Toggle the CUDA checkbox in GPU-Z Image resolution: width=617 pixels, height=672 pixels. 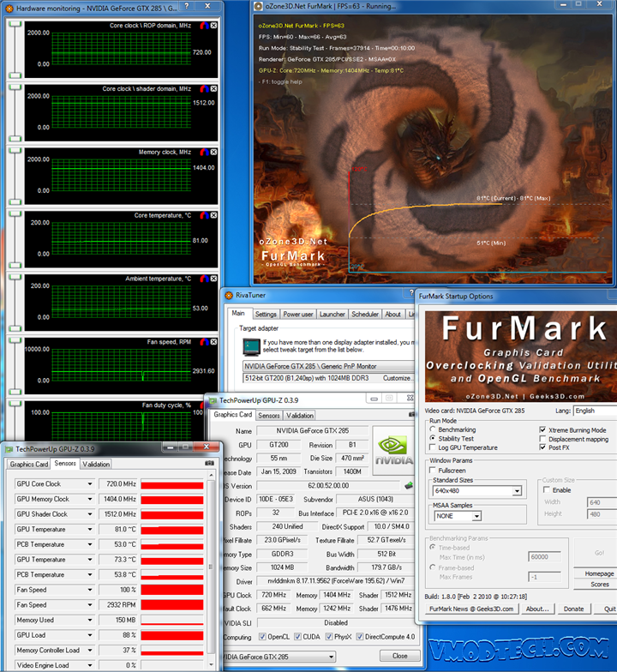coord(298,637)
